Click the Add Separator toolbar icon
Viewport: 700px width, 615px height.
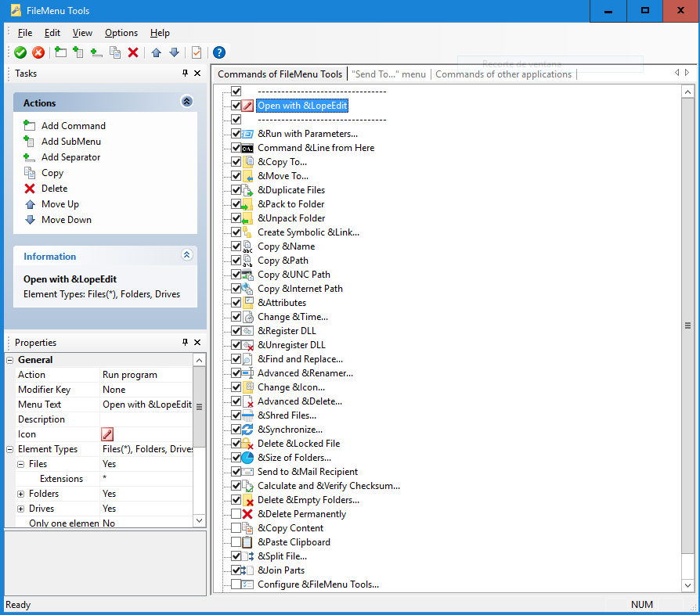pyautogui.click(x=96, y=52)
